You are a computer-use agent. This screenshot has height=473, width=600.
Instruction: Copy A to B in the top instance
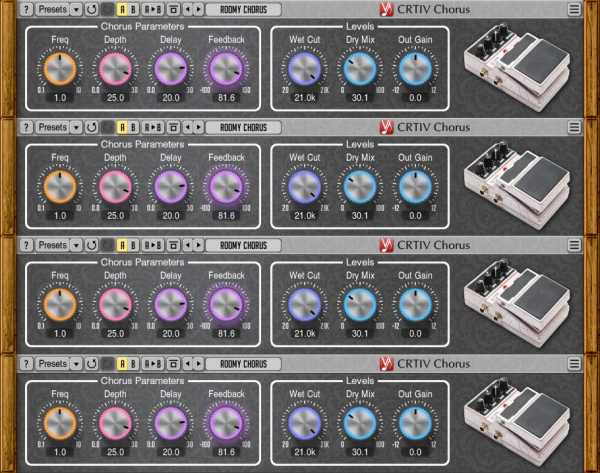pos(153,9)
